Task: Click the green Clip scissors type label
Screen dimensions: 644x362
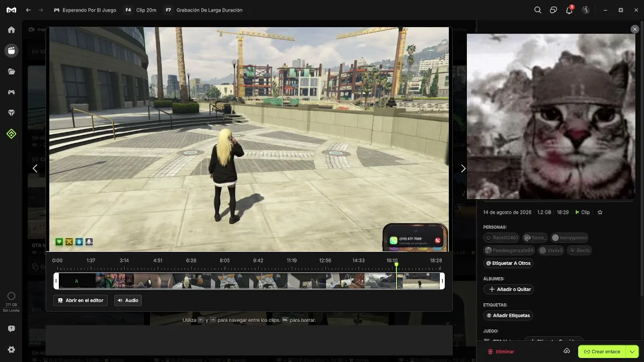Action: (583, 212)
